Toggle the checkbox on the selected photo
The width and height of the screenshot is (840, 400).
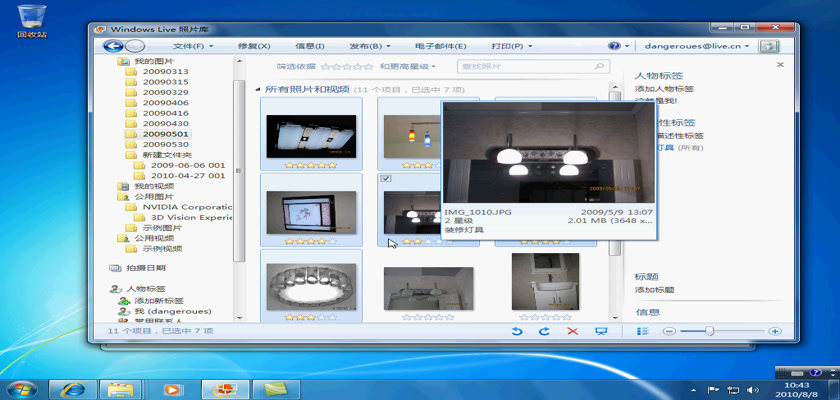point(386,179)
